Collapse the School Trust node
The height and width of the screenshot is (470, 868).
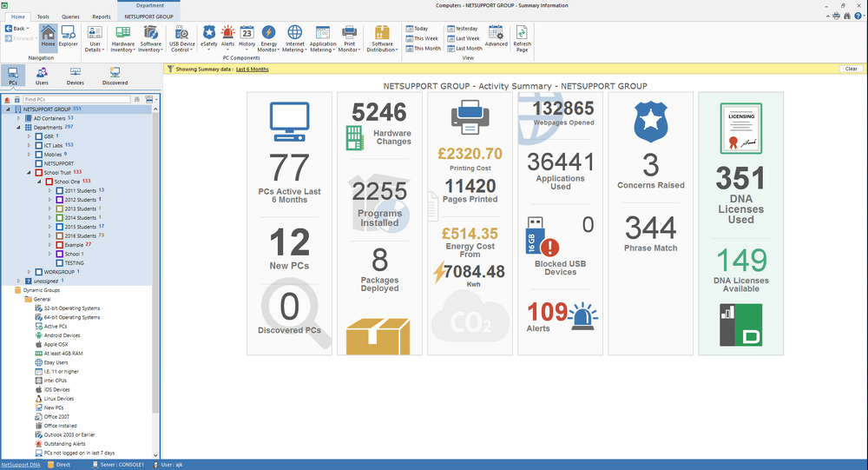(30, 172)
